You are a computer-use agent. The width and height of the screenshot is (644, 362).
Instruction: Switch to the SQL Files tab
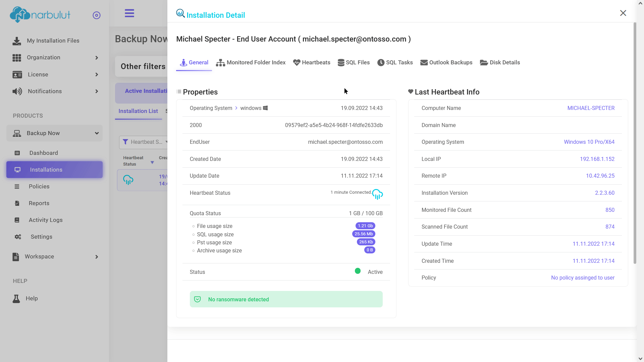click(x=354, y=63)
